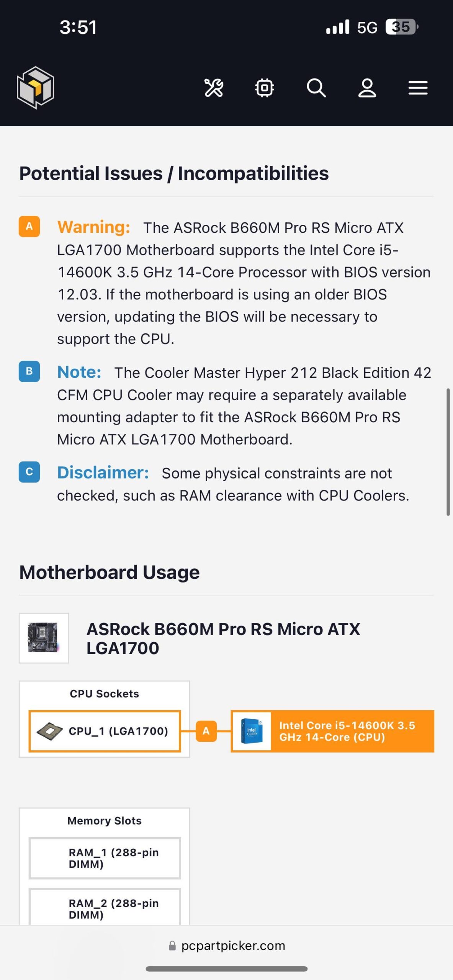
Task: Select the RAM_1 (288-pin DIMM) slot
Action: coord(105,858)
